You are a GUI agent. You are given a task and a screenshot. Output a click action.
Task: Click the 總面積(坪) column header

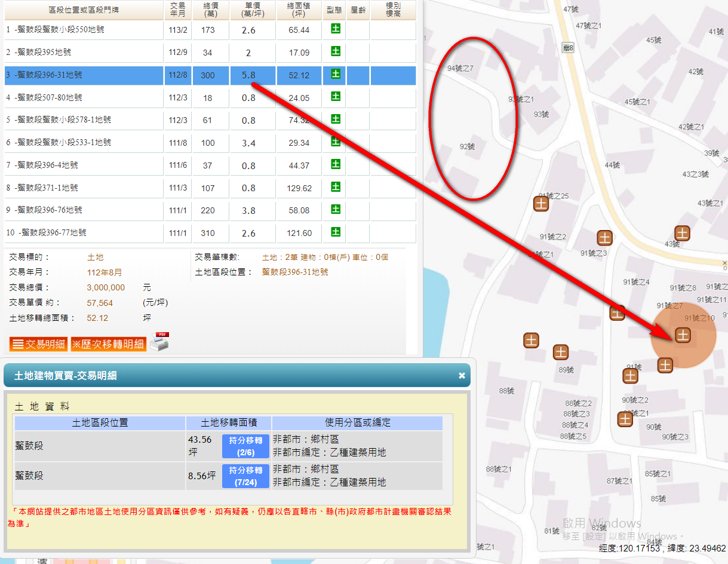tap(299, 10)
